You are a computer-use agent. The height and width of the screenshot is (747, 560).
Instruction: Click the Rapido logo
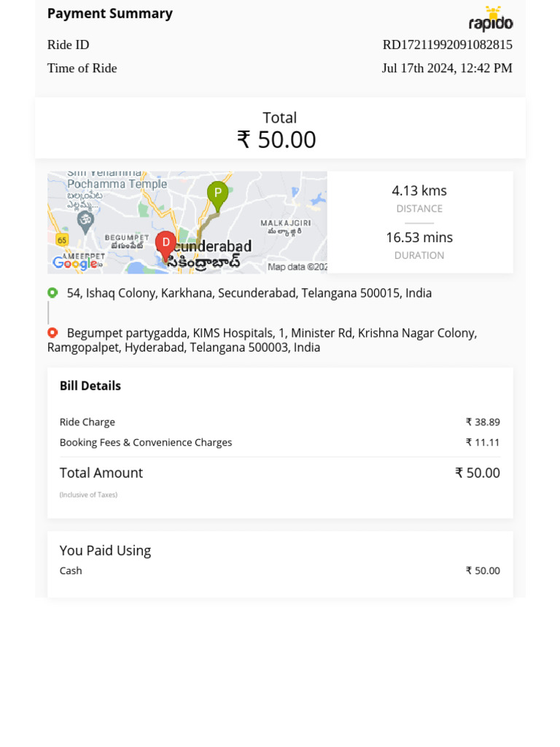(491, 19)
